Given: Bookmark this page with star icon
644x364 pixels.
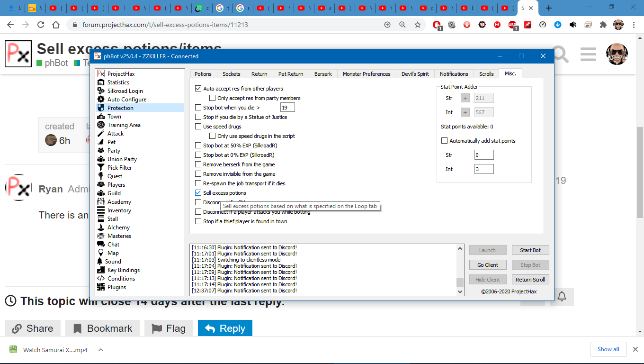Looking at the screenshot, I should [x=417, y=25].
